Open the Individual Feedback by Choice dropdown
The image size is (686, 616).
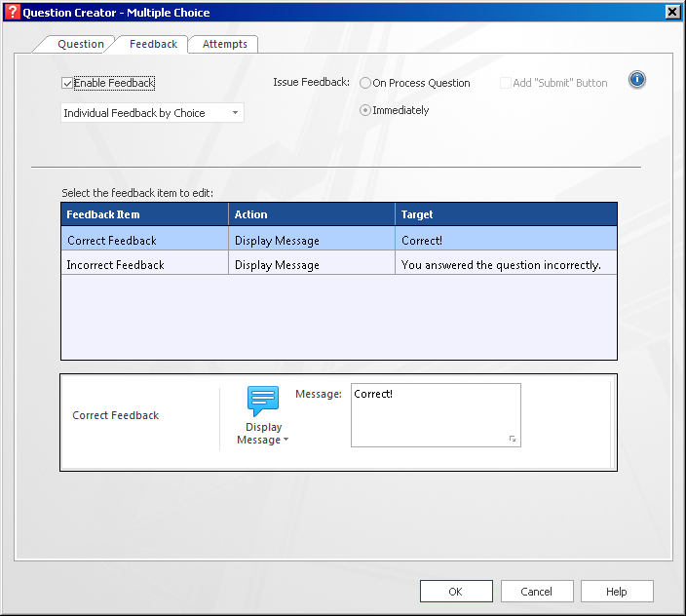coord(152,113)
